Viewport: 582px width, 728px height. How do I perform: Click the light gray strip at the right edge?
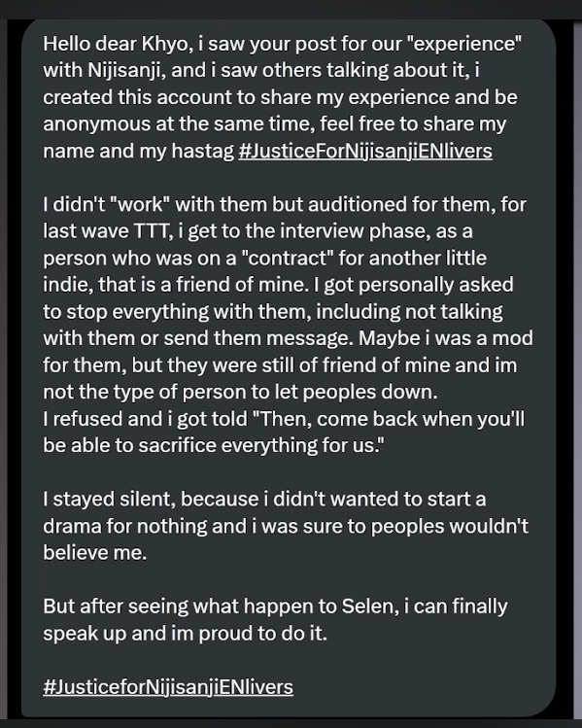(x=578, y=369)
